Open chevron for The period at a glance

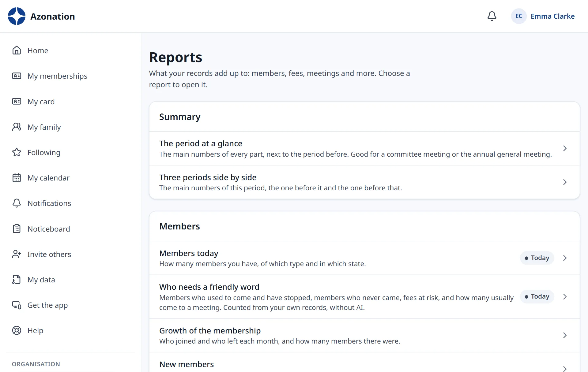pyautogui.click(x=565, y=148)
